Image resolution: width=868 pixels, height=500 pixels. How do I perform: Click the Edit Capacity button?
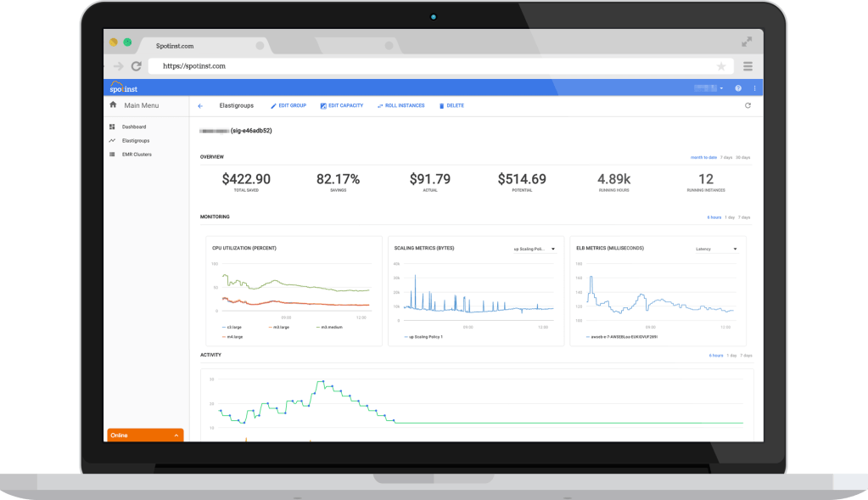(x=342, y=106)
